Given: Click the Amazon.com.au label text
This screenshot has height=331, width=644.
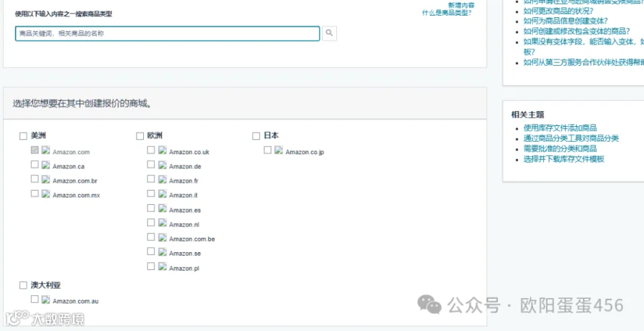Looking at the screenshot, I should 76,302.
